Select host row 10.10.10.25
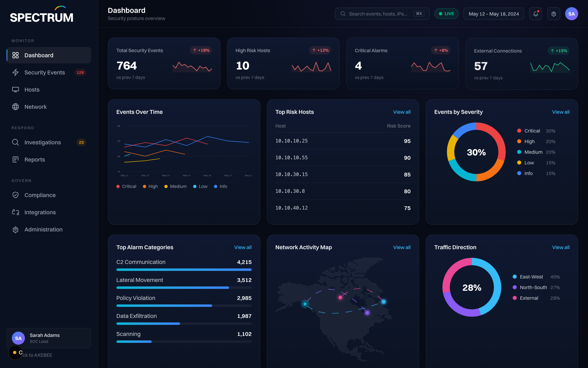This screenshot has height=368, width=588. pyautogui.click(x=343, y=141)
